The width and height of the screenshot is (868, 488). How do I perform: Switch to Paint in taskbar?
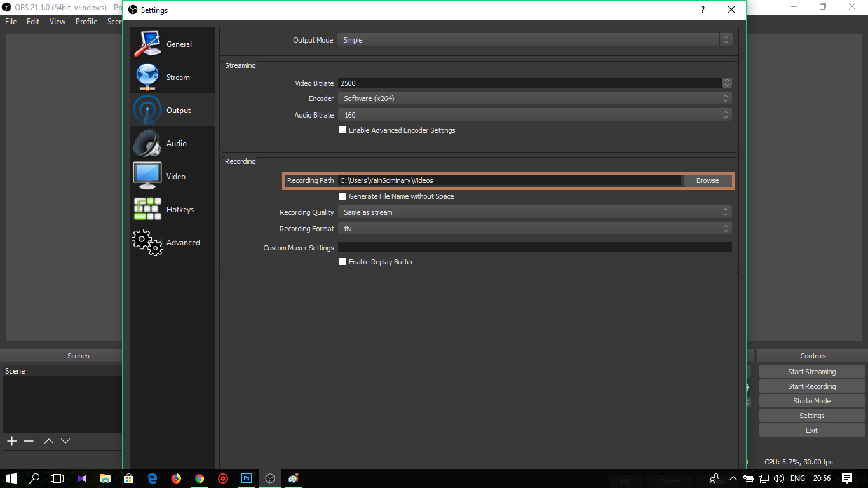[294, 478]
